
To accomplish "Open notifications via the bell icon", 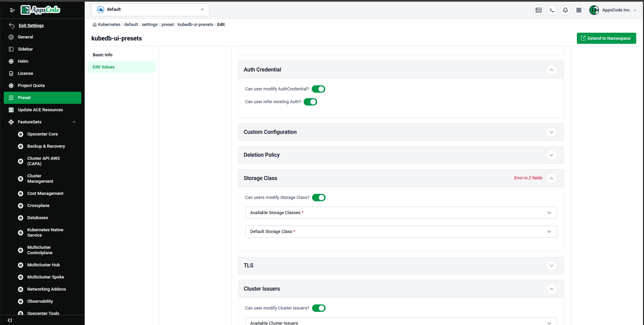I will pos(565,10).
